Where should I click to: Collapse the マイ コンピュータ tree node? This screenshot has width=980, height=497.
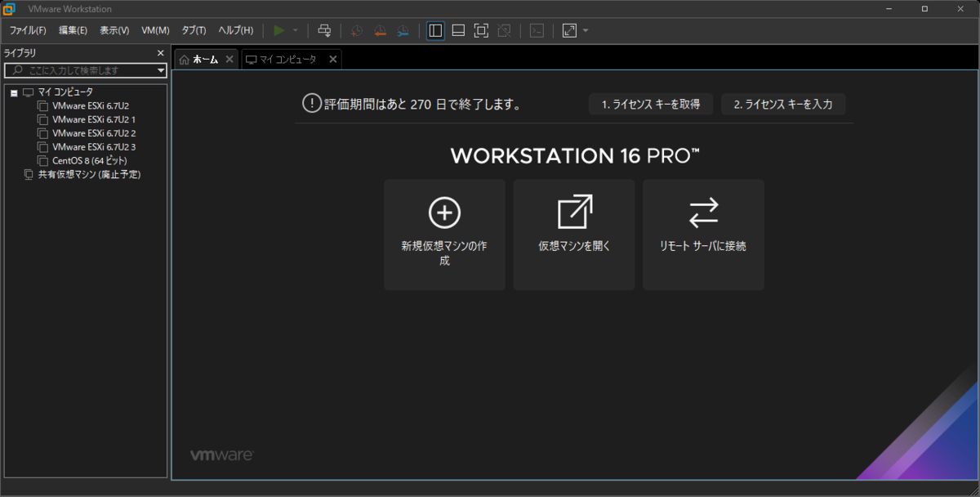14,92
